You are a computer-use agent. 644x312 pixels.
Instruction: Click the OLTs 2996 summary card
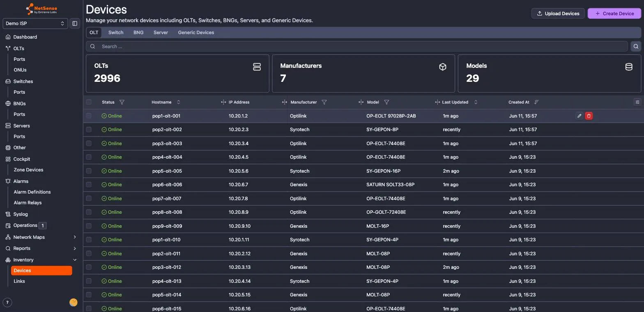(x=177, y=74)
